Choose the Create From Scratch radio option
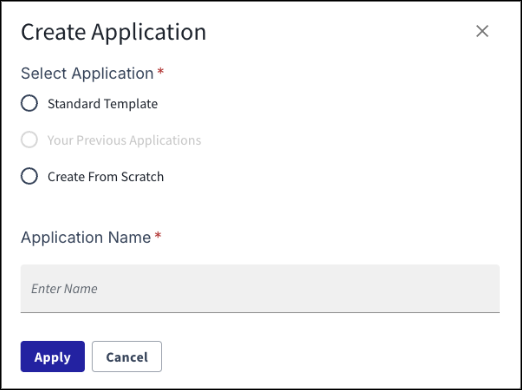Viewport: 522px width, 390px height. tap(29, 176)
